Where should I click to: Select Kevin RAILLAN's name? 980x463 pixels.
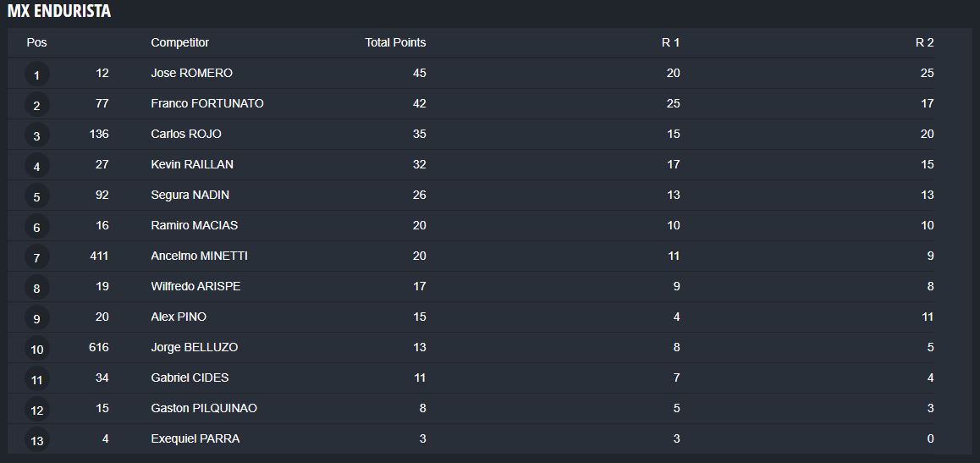(192, 164)
